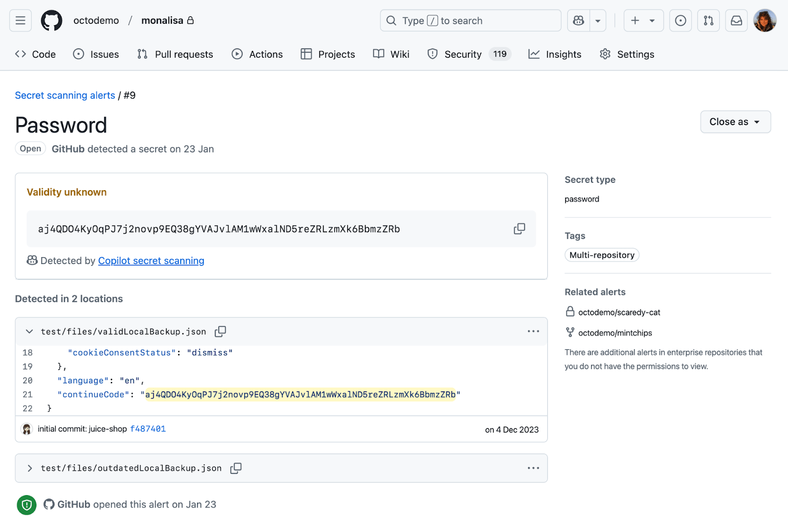788x532 pixels.
Task: Copy the validLocalBackup.json file path
Action: 220,331
